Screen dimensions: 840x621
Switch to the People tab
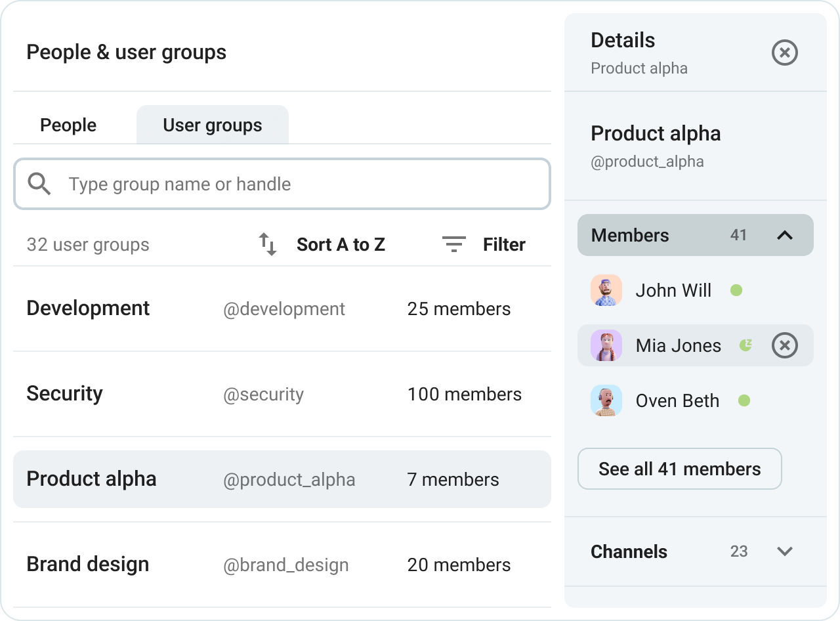tap(68, 125)
